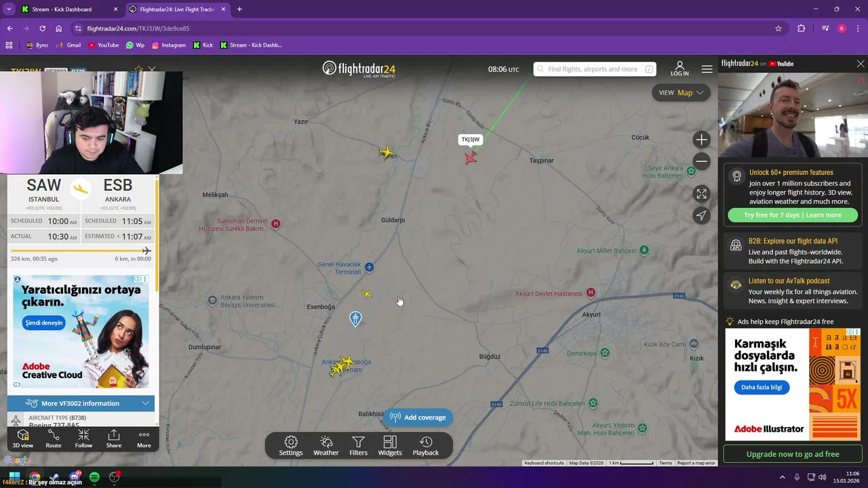Click the flight search input field
This screenshot has width=868, height=488.
(595, 69)
